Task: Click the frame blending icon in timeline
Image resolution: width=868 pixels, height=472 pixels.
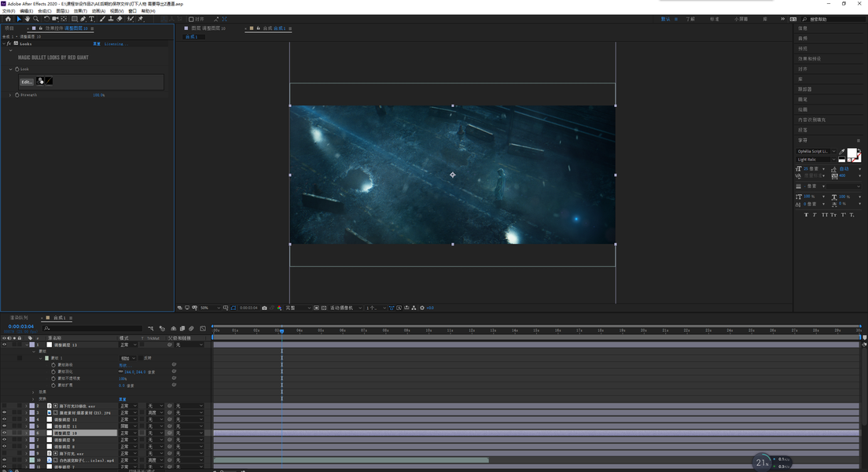Action: (182, 329)
